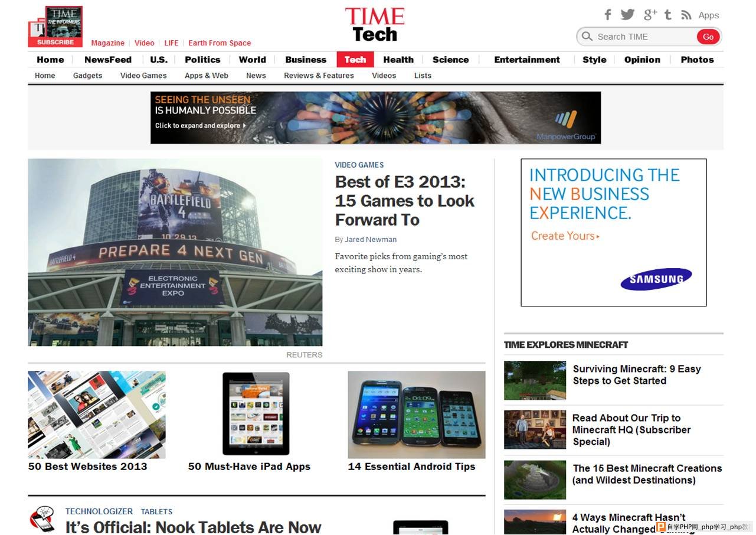Open the Google Plus icon
756x535 pixels.
pos(650,15)
